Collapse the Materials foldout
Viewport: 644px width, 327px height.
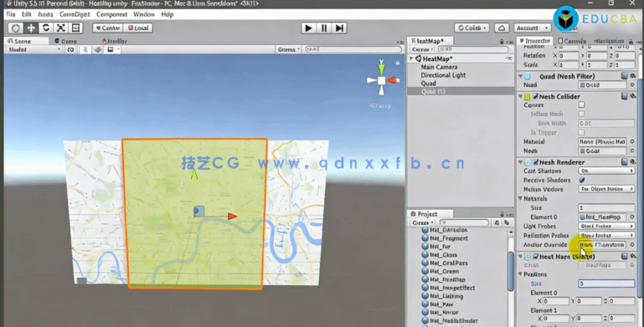(x=520, y=198)
